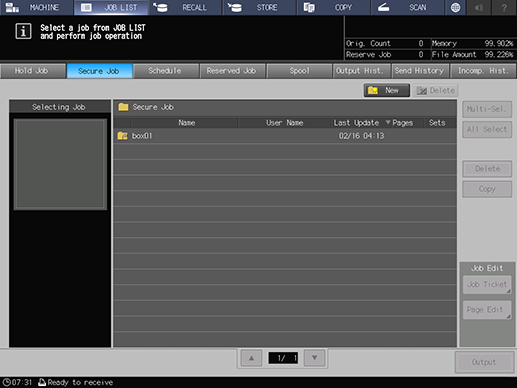The width and height of the screenshot is (517, 388).
Task: Click the information icon beside the message
Action: [x=23, y=31]
